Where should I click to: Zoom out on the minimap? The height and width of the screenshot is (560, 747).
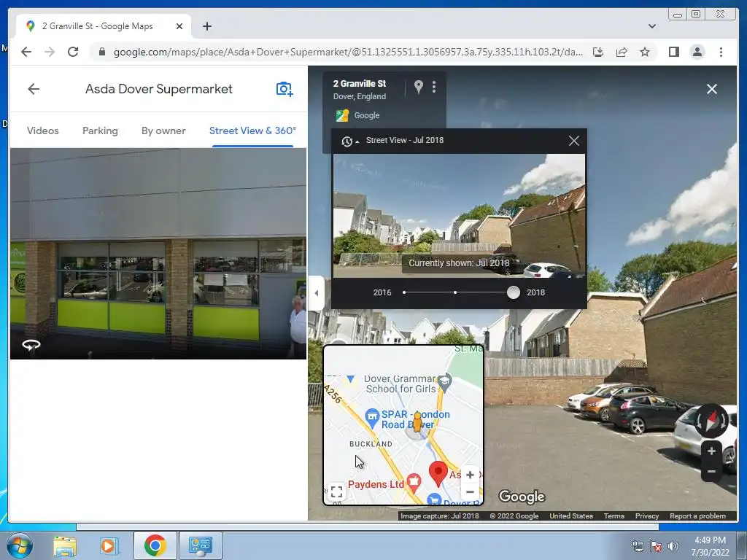tap(470, 492)
